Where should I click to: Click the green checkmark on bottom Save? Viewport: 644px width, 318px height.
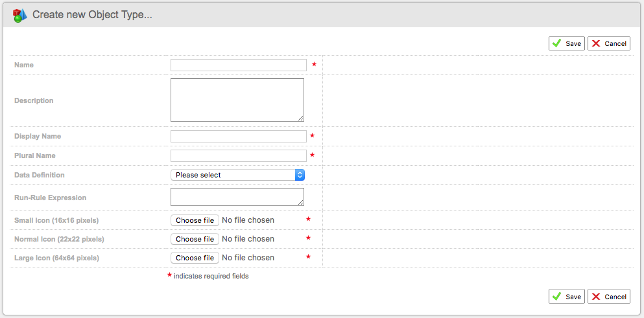point(556,297)
